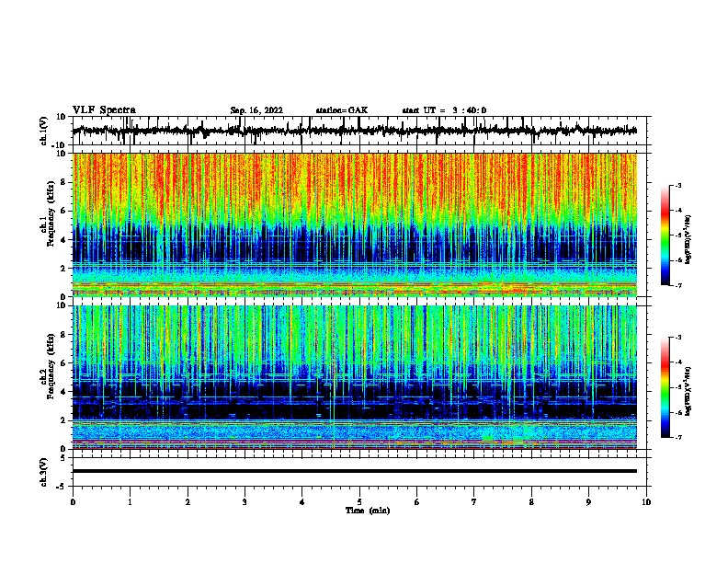Click inside the ch.2 spectrogram panel
728x563 pixels.
pyautogui.click(x=355, y=377)
